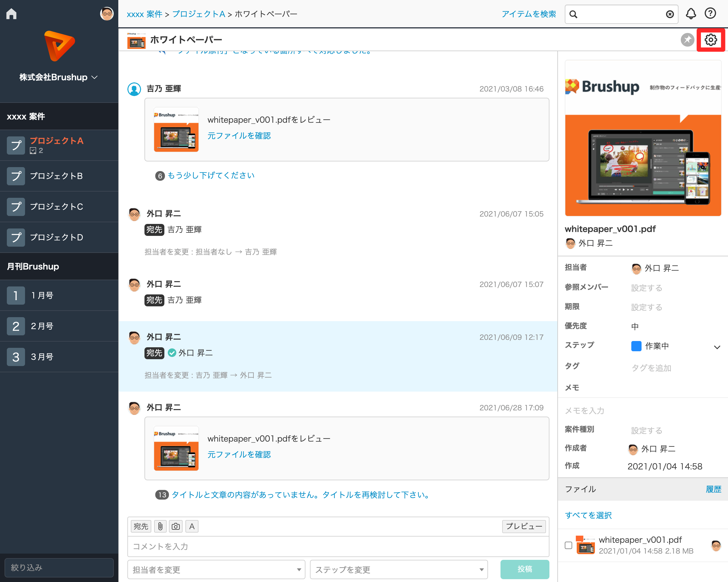
Task: Click the task count checkbox under プロジェクトA
Action: (x=33, y=151)
